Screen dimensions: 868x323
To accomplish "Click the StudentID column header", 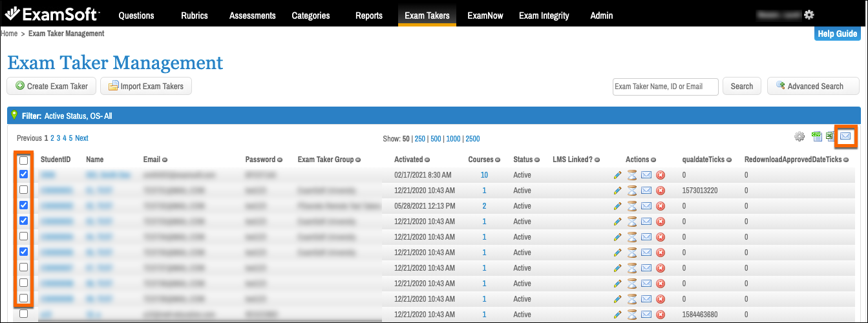I will [56, 160].
